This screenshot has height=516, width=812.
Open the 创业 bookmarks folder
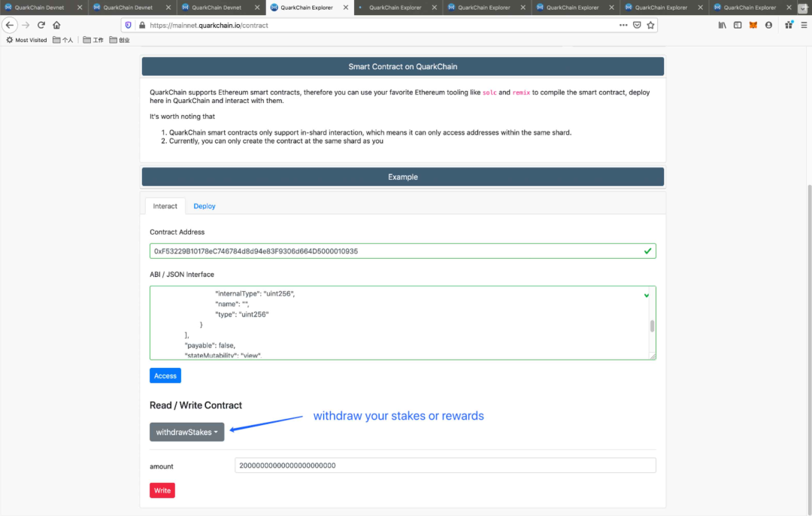pyautogui.click(x=120, y=40)
